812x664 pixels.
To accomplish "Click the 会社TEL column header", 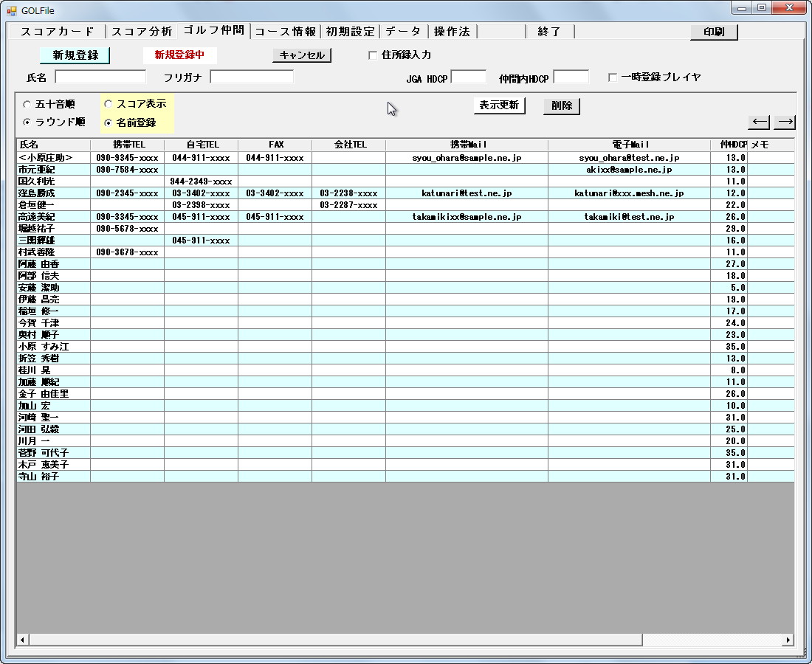I will click(x=349, y=145).
